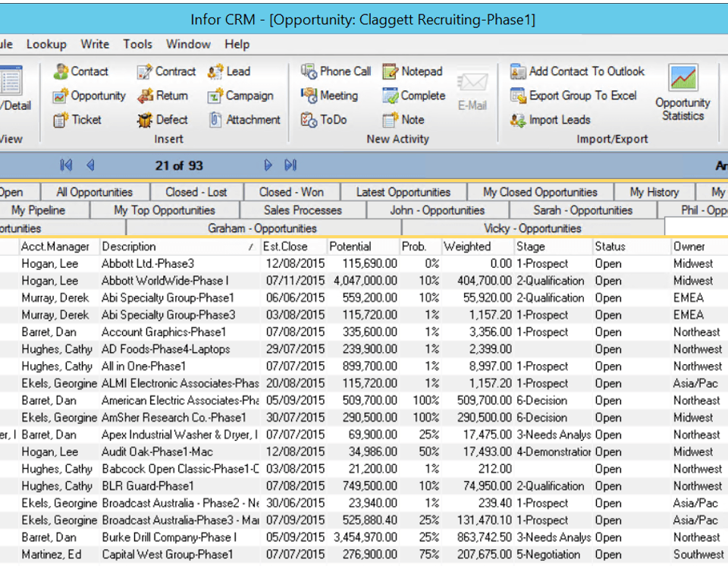Jump to first record
The width and height of the screenshot is (728, 566).
(66, 165)
